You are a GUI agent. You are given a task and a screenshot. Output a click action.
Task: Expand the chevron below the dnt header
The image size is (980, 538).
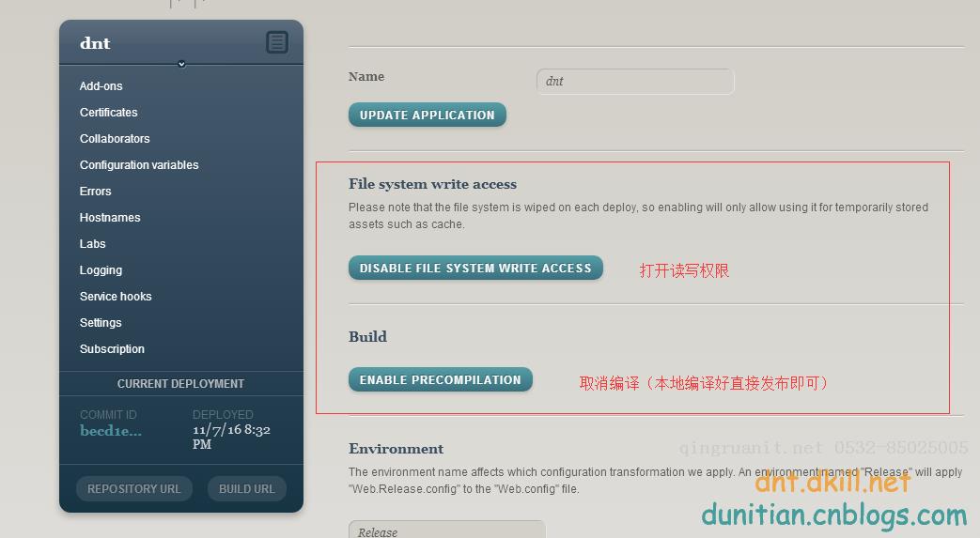pos(181,65)
